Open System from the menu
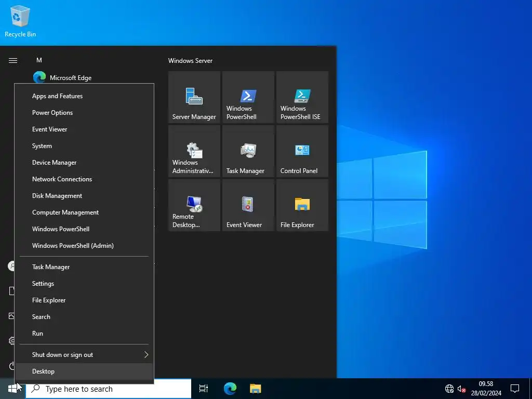 click(x=84, y=146)
